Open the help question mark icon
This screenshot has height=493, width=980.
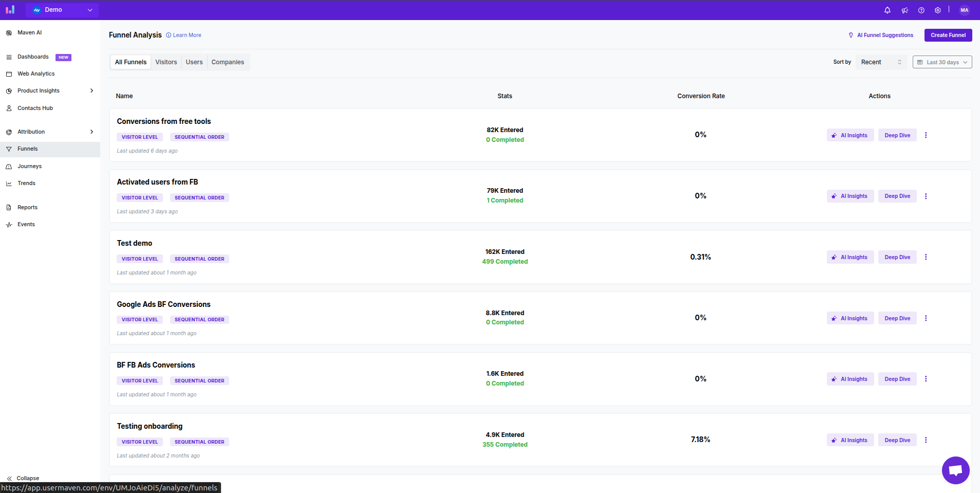coord(921,10)
